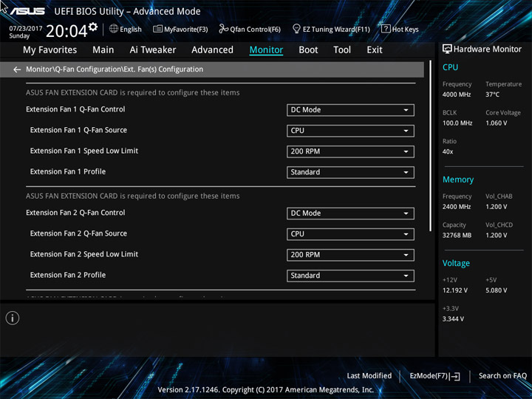Image resolution: width=532 pixels, height=399 pixels.
Task: Click Search on FAQ link
Action: (x=502, y=376)
